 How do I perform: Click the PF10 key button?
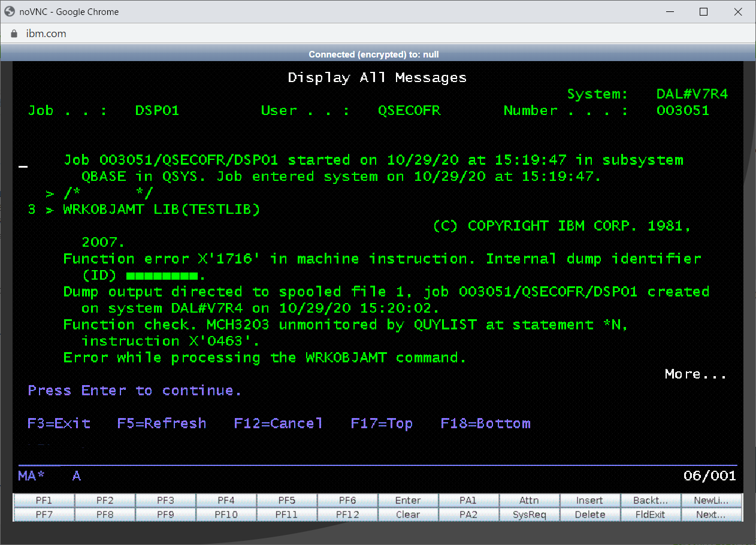(226, 514)
